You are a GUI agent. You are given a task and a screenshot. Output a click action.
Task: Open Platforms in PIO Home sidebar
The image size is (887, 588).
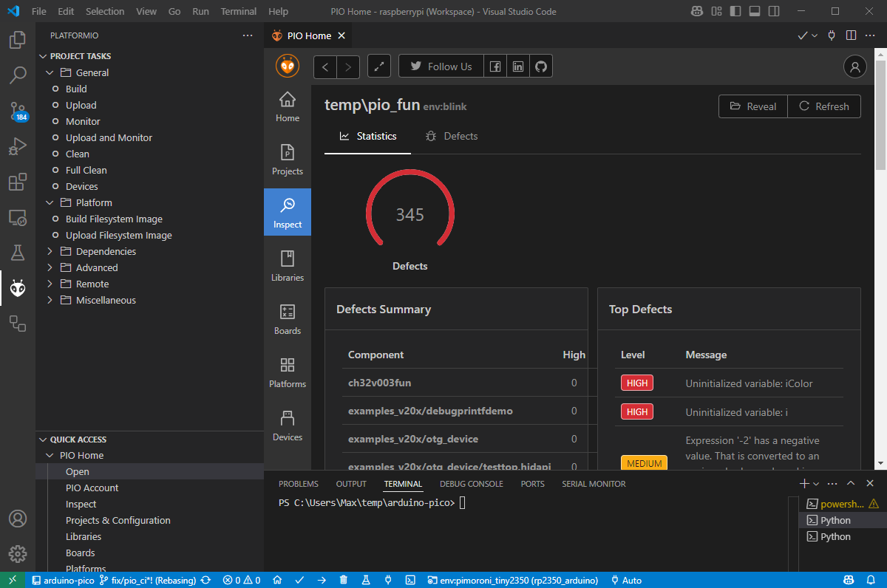click(x=288, y=374)
